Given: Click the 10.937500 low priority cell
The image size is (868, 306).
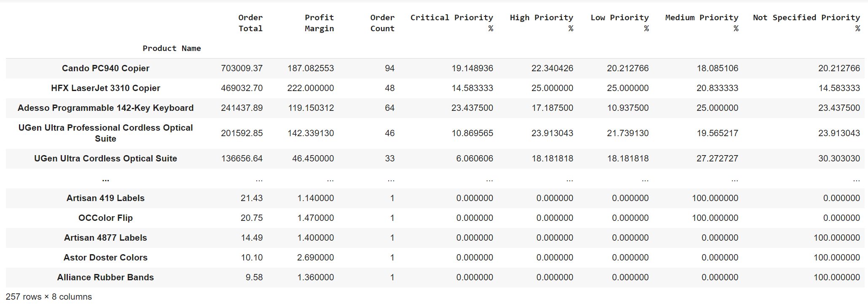Looking at the screenshot, I should coord(628,108).
